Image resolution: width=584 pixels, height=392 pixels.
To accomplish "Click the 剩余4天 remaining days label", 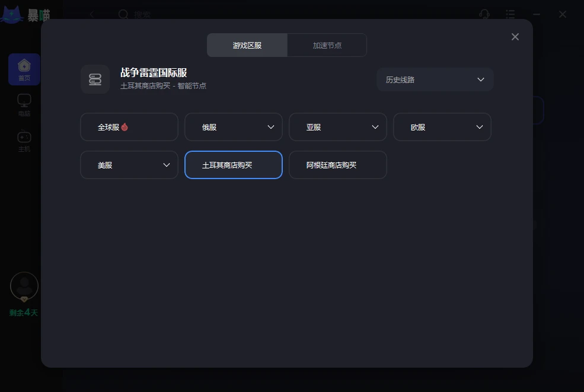I will click(x=24, y=313).
